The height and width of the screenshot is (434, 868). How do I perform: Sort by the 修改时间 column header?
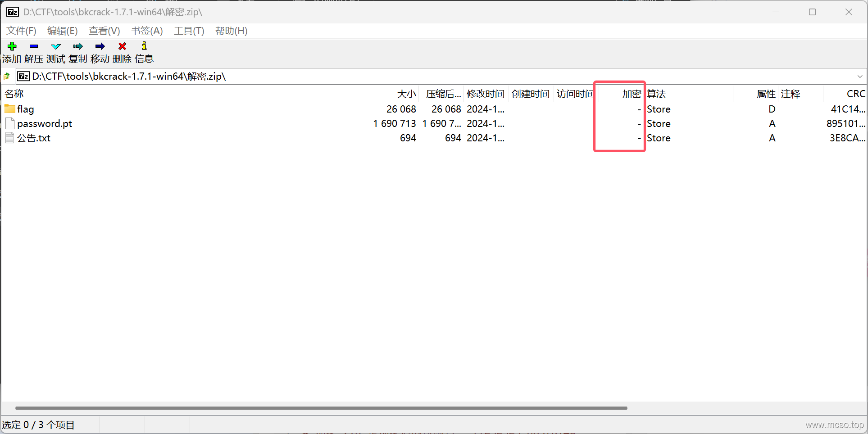click(486, 94)
